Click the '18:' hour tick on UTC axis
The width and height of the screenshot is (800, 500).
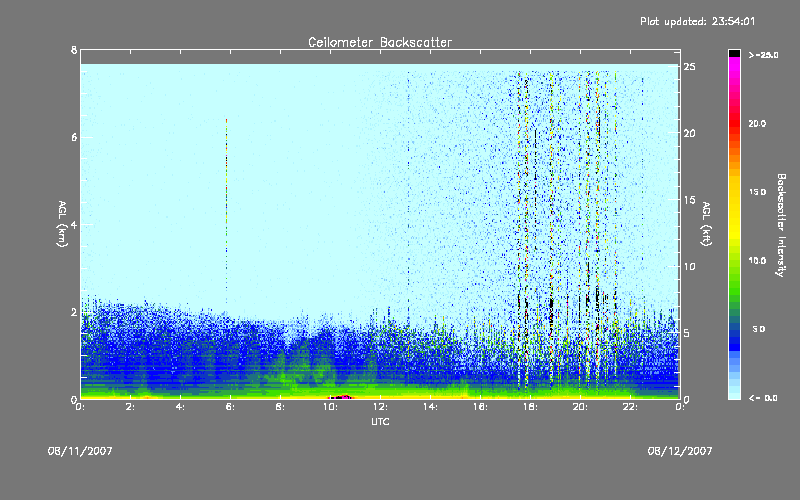point(531,407)
